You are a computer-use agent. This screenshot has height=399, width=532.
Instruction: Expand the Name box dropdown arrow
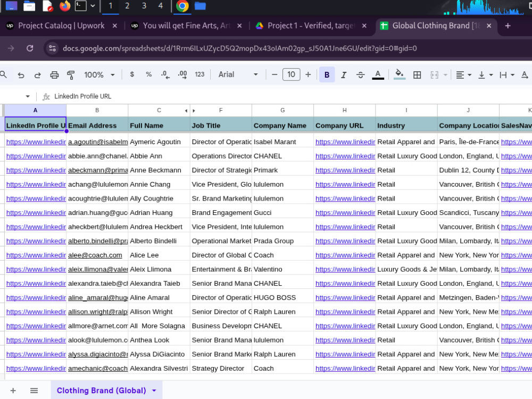(x=28, y=96)
